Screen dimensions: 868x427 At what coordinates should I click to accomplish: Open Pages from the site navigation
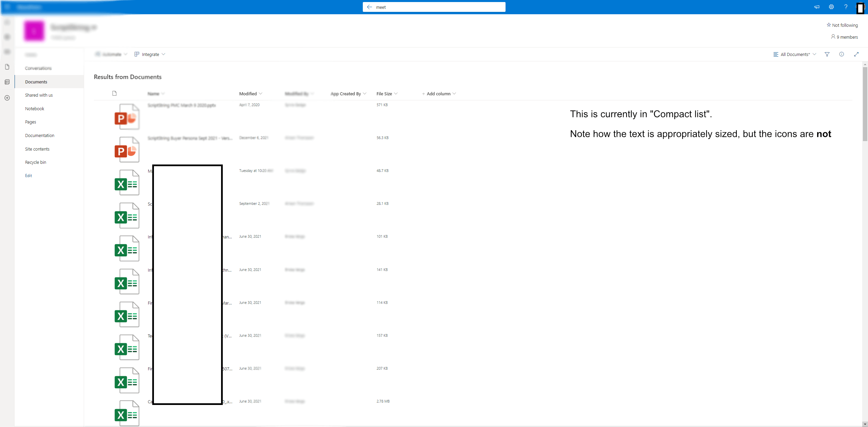tap(31, 122)
